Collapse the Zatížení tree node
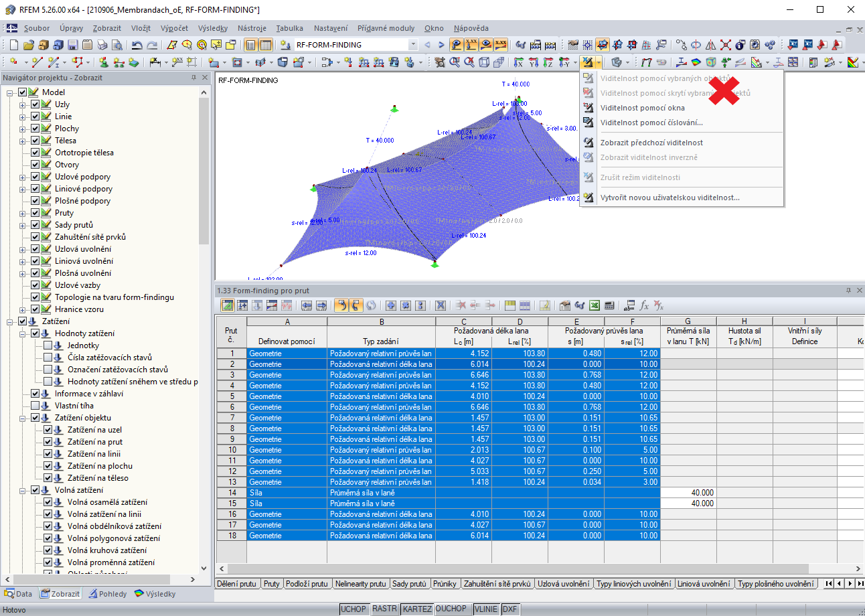This screenshot has height=616, width=865. [10, 321]
